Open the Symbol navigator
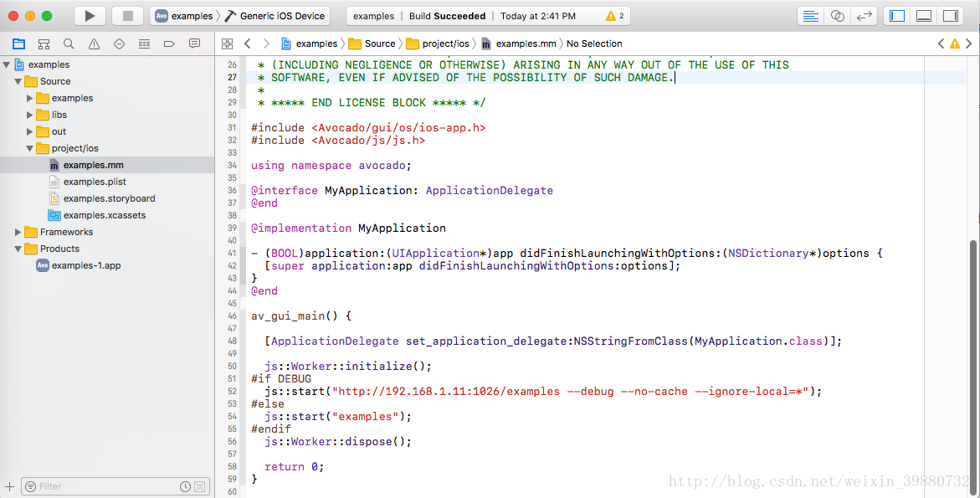The height and width of the screenshot is (498, 980). click(44, 43)
